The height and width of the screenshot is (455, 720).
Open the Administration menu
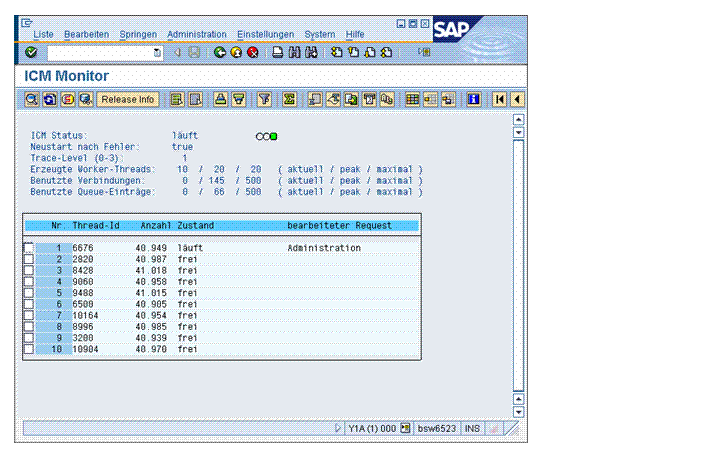[197, 34]
